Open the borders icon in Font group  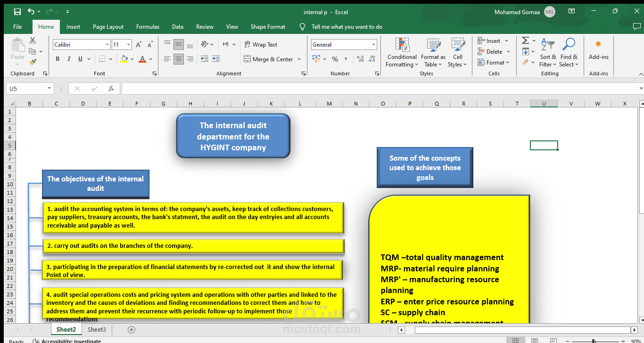coord(101,59)
